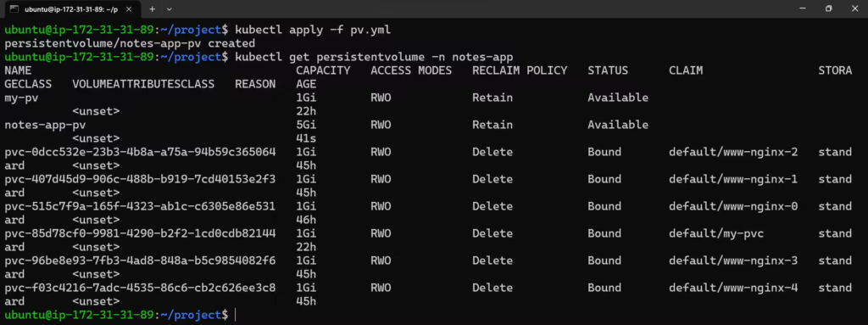Click the CLAIM column header
Screen dimensions: 868x325
click(x=685, y=70)
